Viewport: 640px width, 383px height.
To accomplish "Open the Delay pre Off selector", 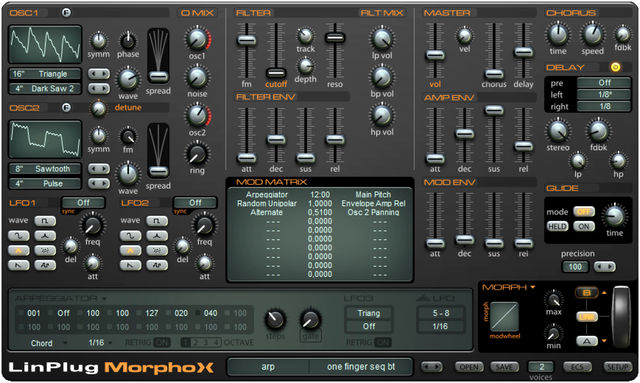I will [604, 83].
